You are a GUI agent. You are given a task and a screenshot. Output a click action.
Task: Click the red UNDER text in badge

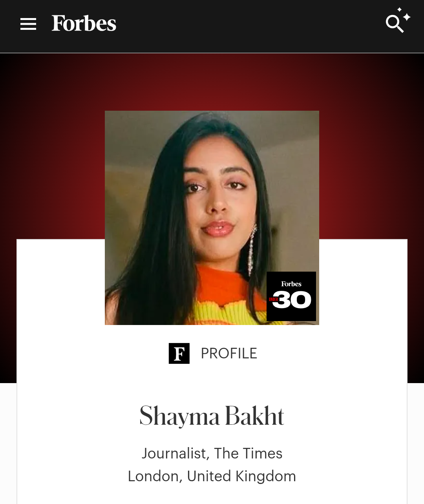click(x=274, y=299)
